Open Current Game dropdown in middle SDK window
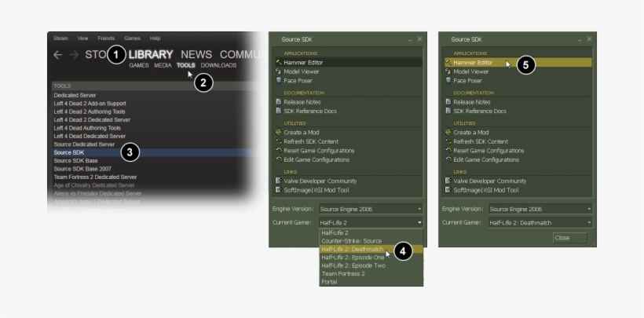This screenshot has width=644, height=318. pyautogui.click(x=371, y=223)
